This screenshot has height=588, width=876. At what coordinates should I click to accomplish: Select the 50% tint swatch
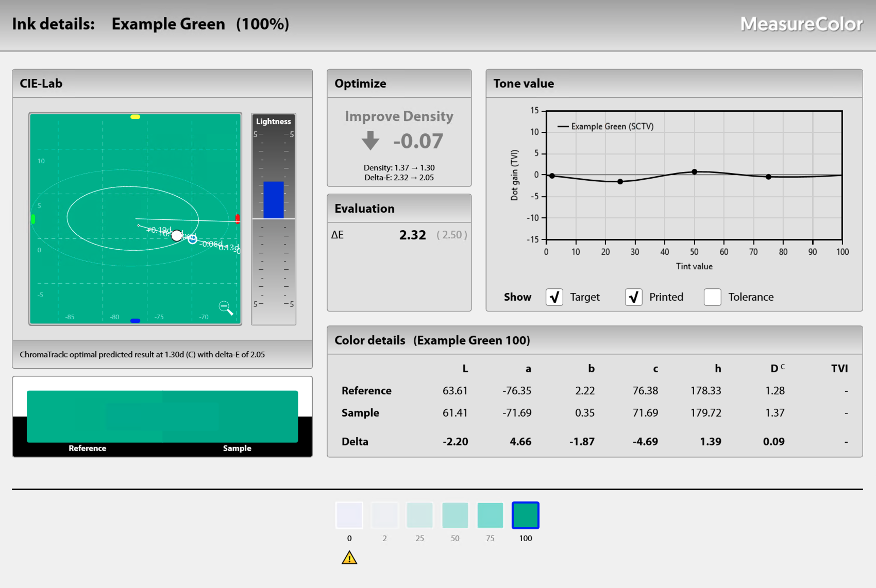coord(455,515)
